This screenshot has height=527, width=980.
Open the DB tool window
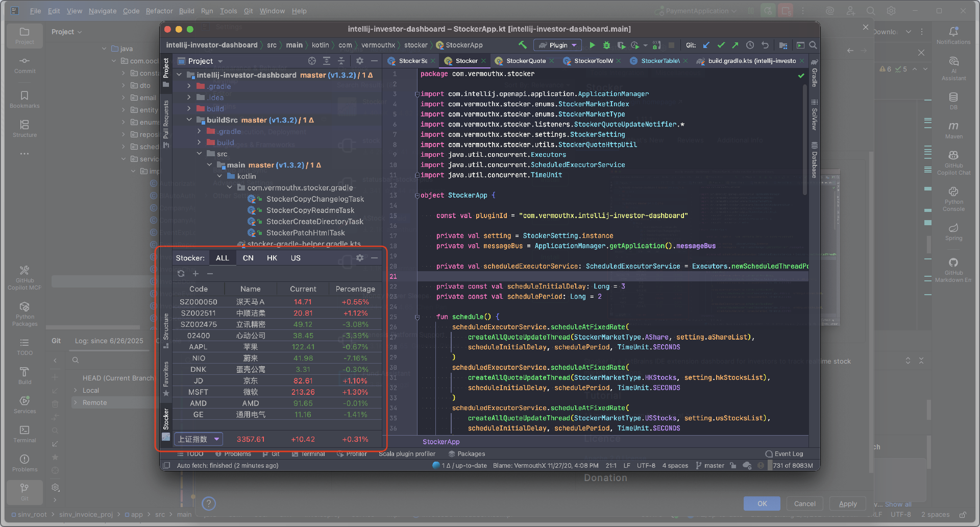tap(953, 101)
